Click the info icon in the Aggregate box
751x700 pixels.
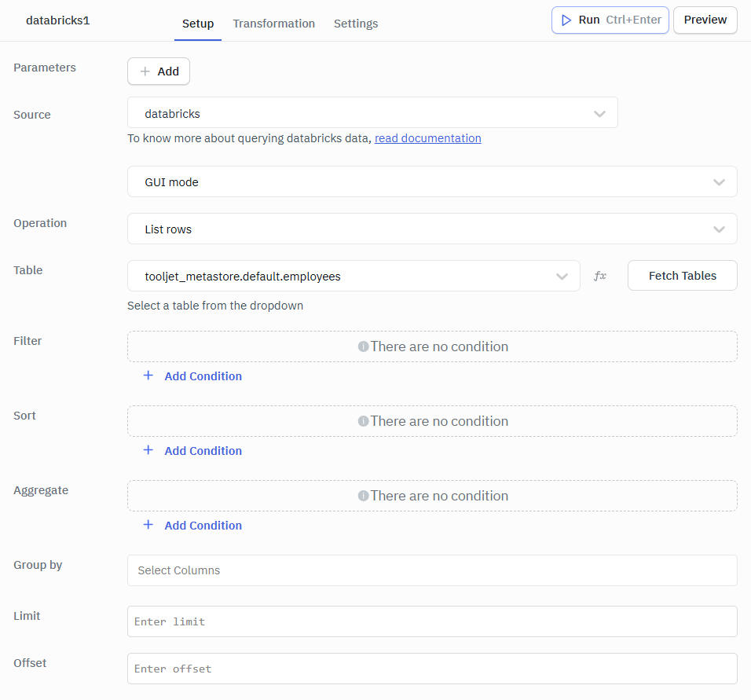click(x=363, y=496)
